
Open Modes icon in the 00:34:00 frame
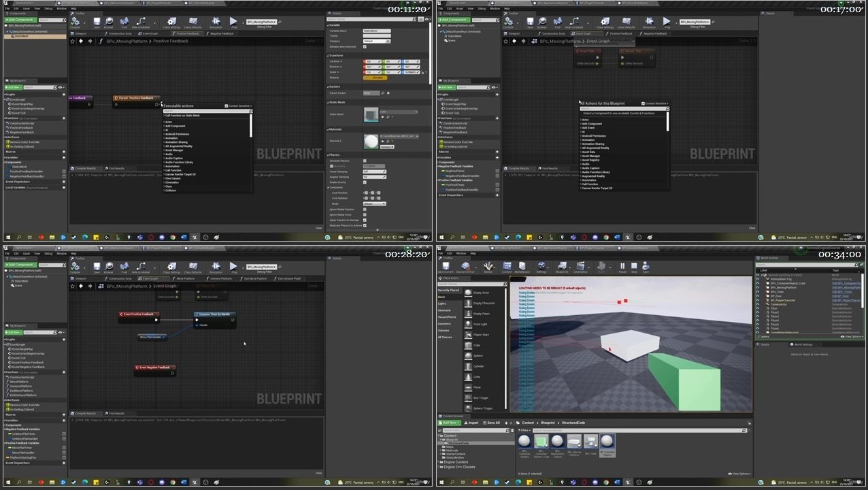click(488, 267)
